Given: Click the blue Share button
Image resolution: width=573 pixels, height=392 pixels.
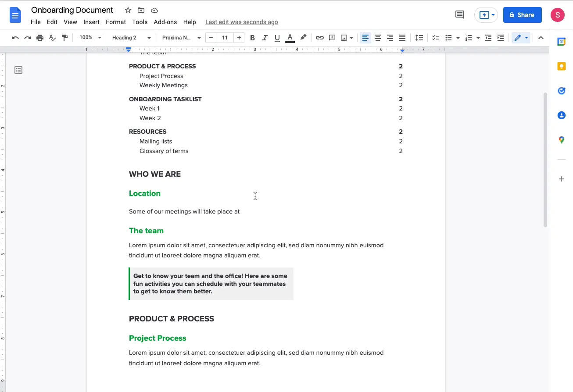Looking at the screenshot, I should pyautogui.click(x=522, y=15).
